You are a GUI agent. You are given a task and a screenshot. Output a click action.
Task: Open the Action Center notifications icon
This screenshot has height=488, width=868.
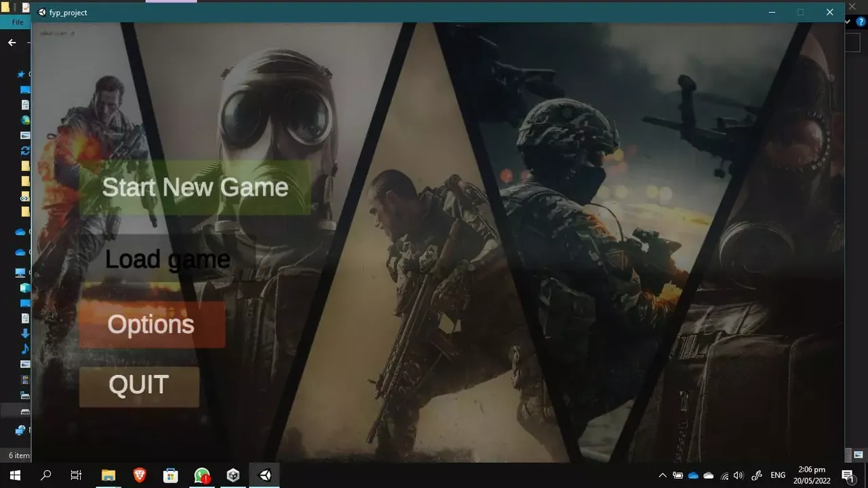point(848,475)
